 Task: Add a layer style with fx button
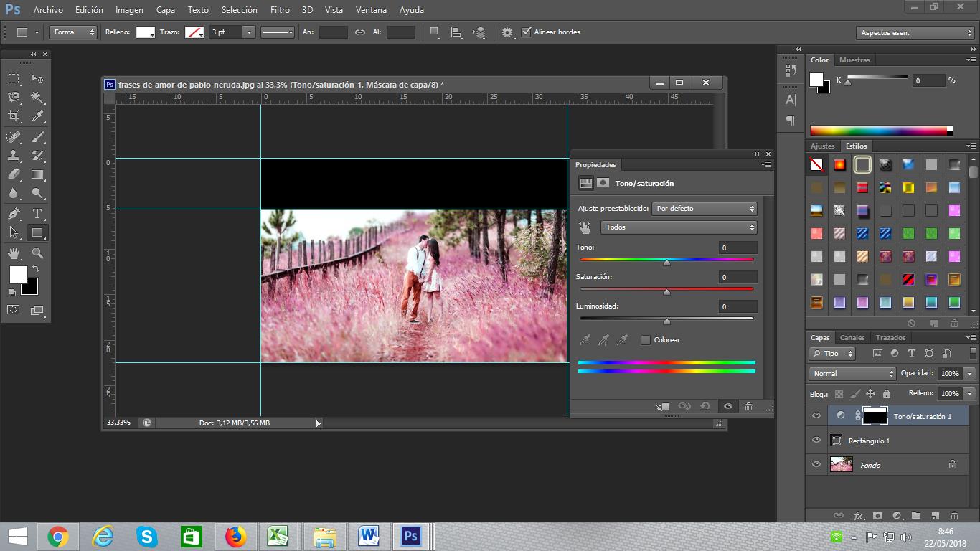tap(859, 515)
